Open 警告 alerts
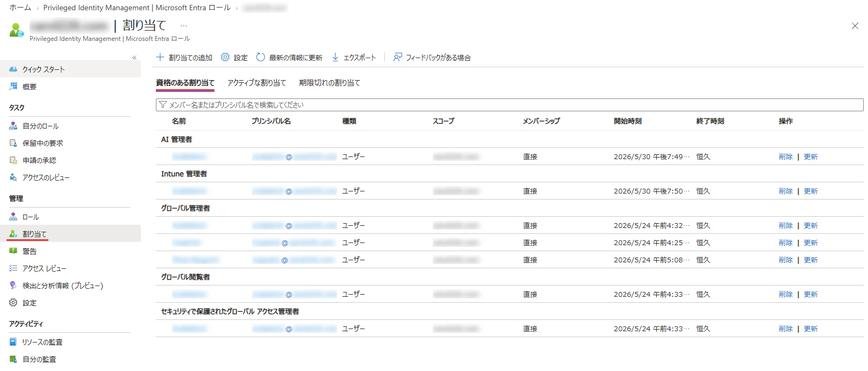Viewport: 868px width, 371px height. 29,251
